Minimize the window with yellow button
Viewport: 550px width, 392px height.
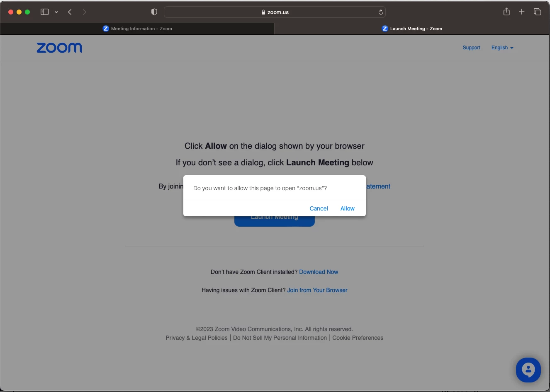[x=19, y=12]
